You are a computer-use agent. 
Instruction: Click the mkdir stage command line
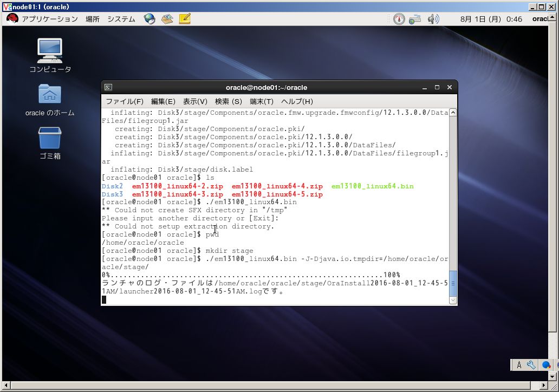coord(178,251)
